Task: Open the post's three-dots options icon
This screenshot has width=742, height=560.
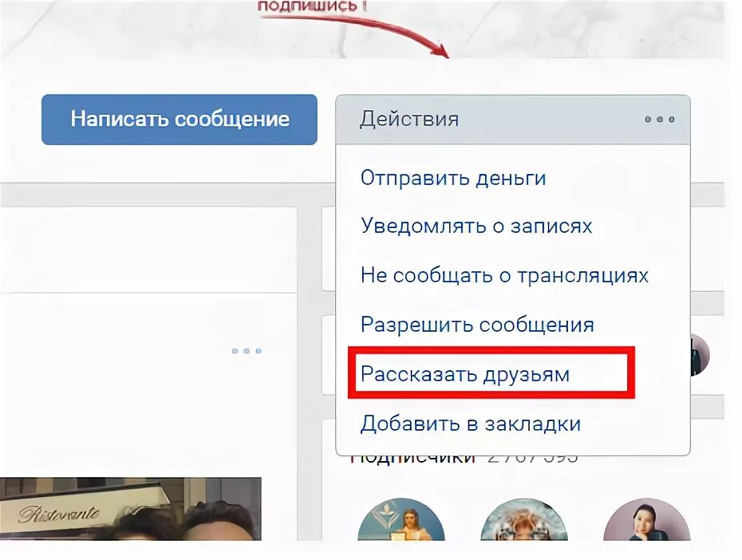Action: (247, 351)
